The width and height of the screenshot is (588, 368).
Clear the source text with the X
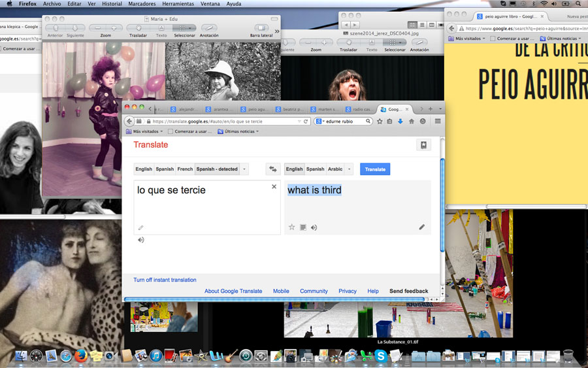click(x=274, y=186)
